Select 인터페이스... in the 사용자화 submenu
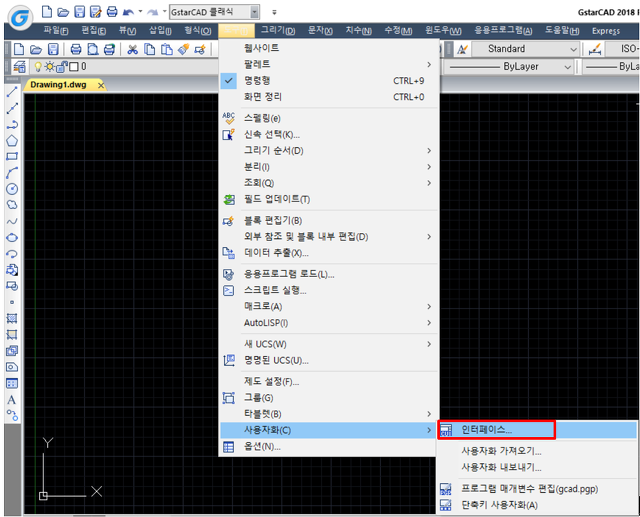This screenshot has height=517, width=640. 537,430
